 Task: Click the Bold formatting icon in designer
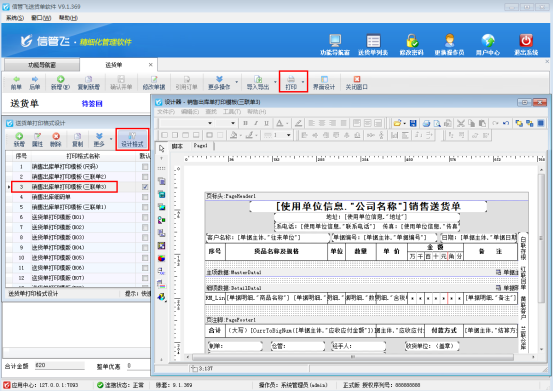tap(245, 123)
